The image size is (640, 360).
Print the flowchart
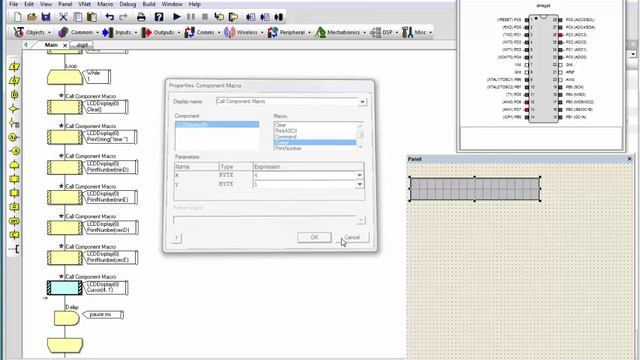pyautogui.click(x=141, y=17)
